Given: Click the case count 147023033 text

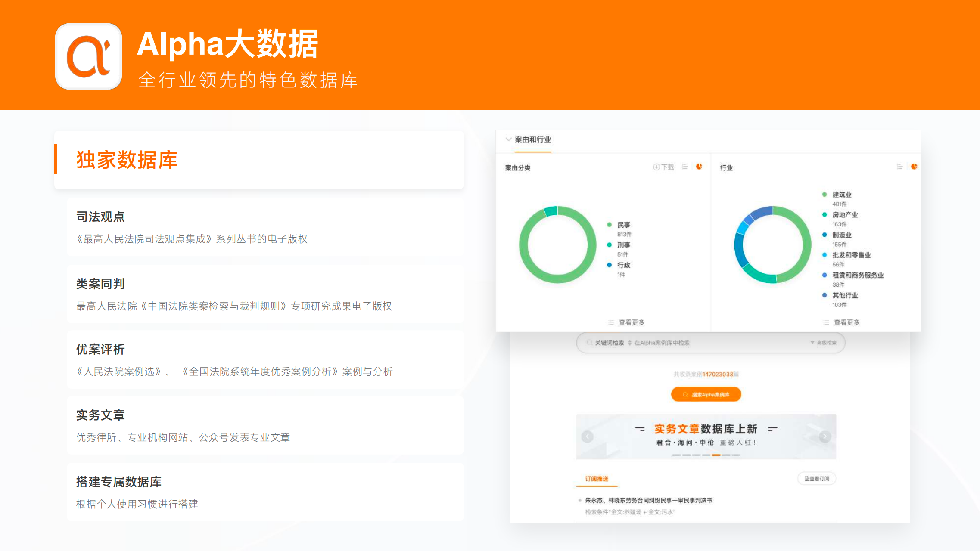Looking at the screenshot, I should click(718, 374).
